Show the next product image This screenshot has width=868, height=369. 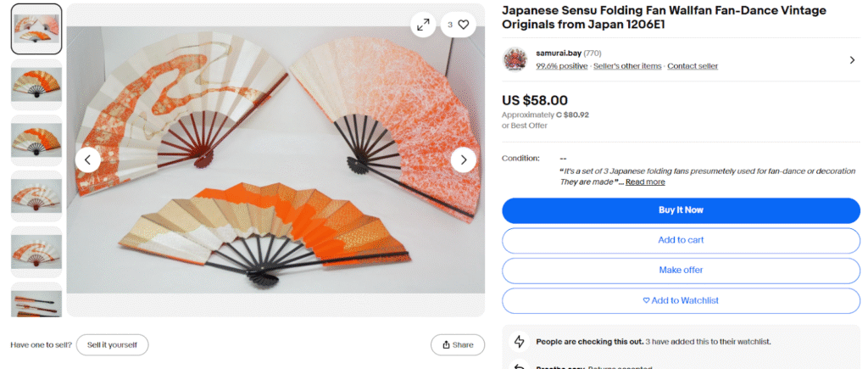click(463, 159)
